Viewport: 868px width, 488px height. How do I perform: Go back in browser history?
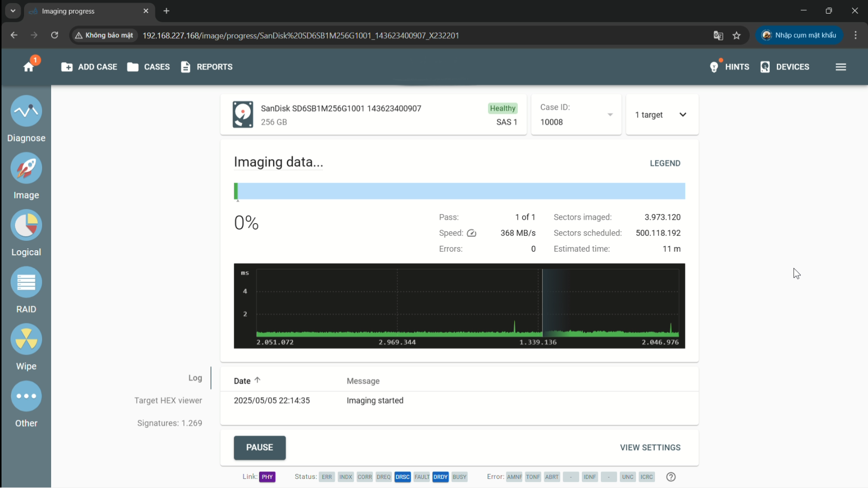point(14,35)
